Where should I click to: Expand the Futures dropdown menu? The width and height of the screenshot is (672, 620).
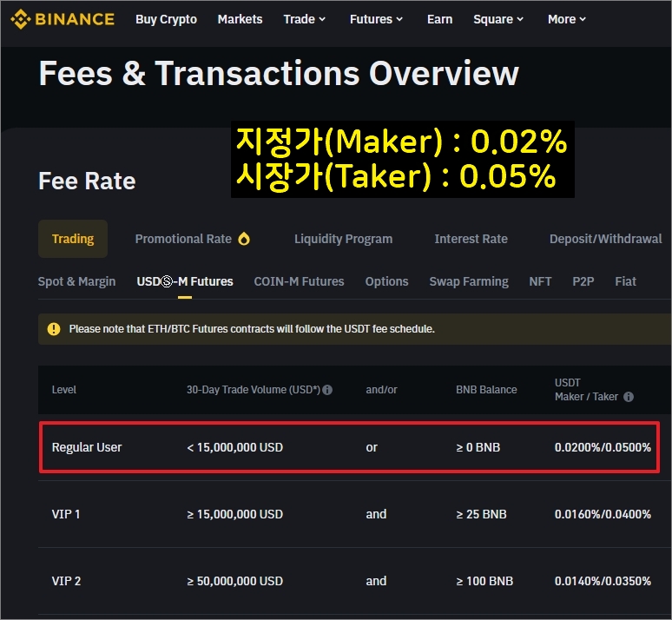click(376, 19)
